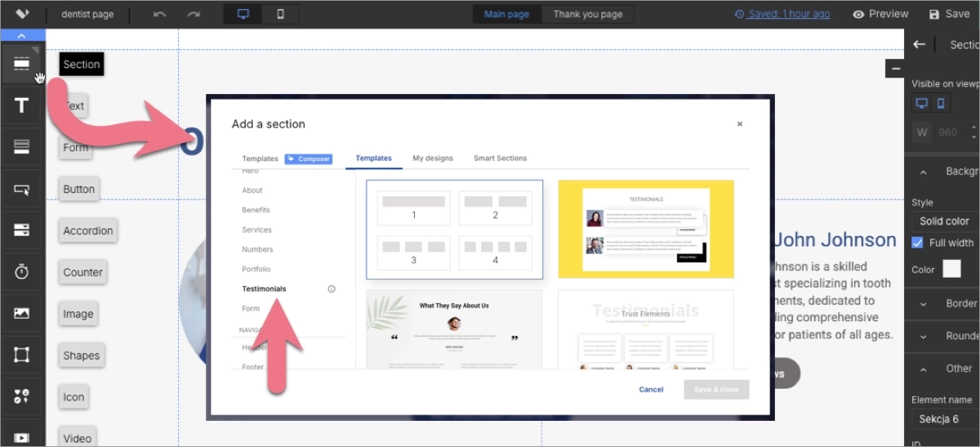Click the undo arrow in top bar
Screen dimensions: 980x447
pyautogui.click(x=160, y=14)
